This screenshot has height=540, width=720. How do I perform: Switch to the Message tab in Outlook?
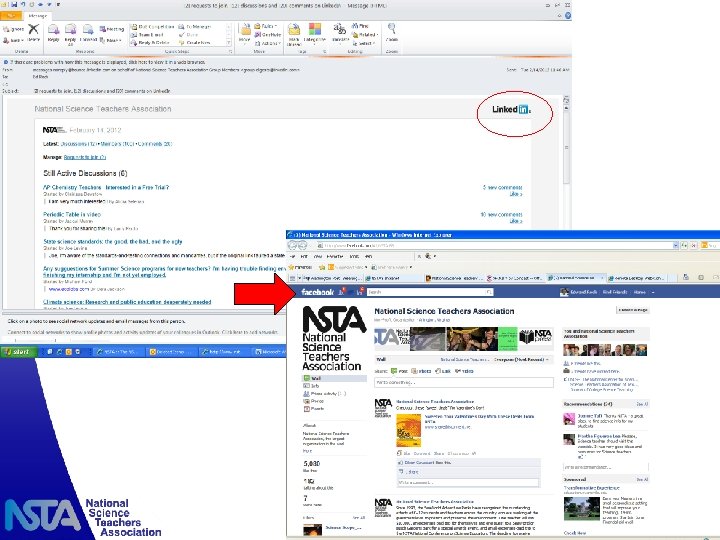pyautogui.click(x=38, y=16)
